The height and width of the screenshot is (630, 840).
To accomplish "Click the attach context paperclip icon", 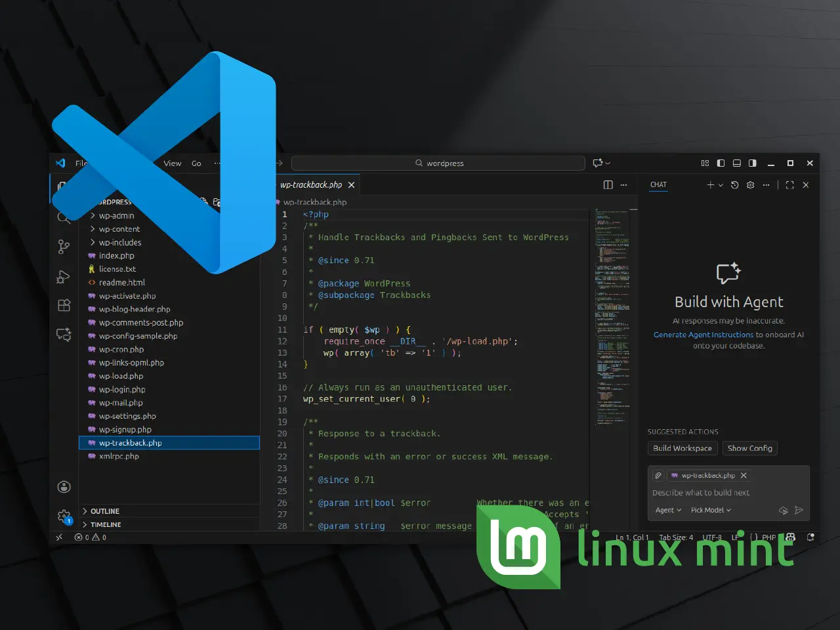I will click(658, 476).
